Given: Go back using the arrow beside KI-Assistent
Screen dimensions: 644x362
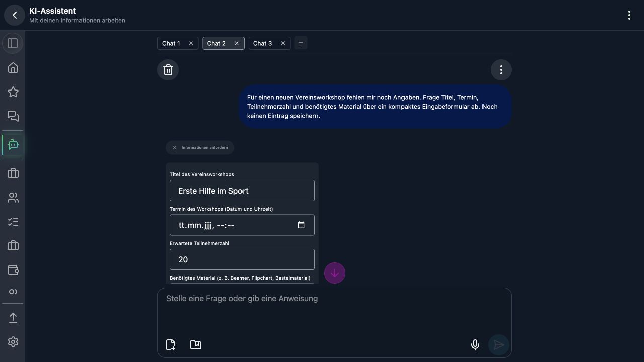Looking at the screenshot, I should [15, 15].
